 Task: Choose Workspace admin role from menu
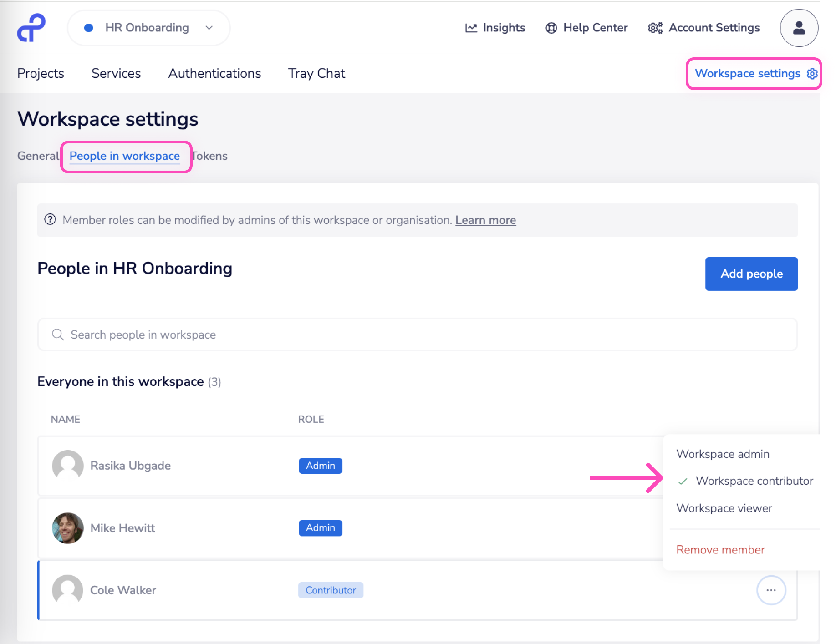[723, 454]
